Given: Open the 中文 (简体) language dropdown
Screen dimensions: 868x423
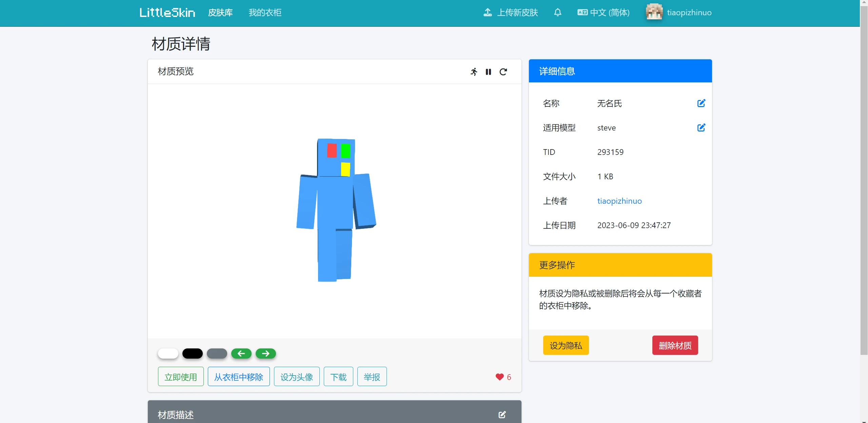Looking at the screenshot, I should click(604, 13).
